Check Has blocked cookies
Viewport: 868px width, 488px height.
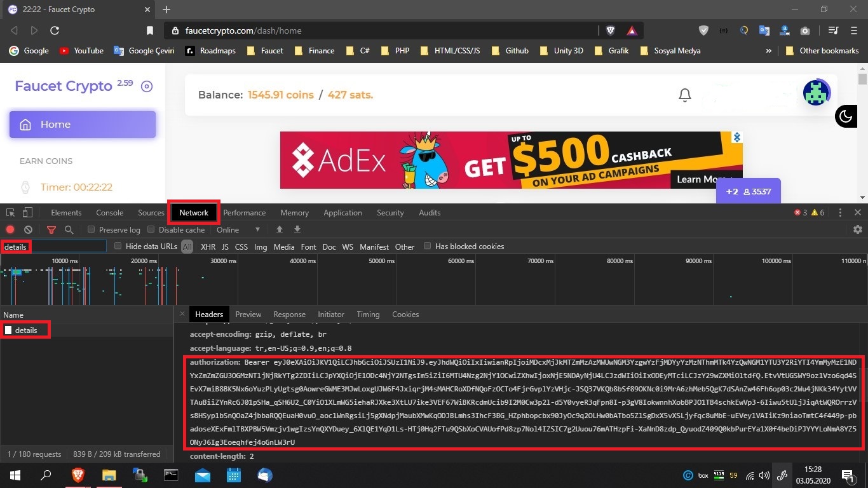[428, 246]
